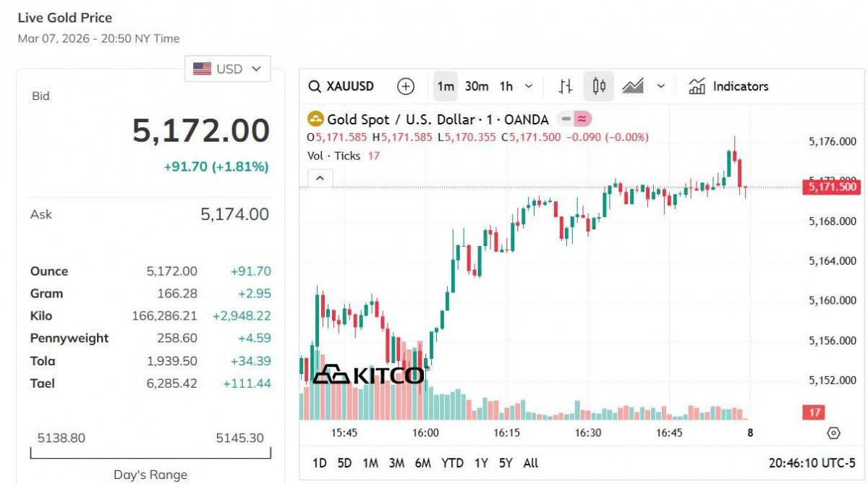Select the 5D date range
Viewport: 868px width, 484px height.
point(344,463)
